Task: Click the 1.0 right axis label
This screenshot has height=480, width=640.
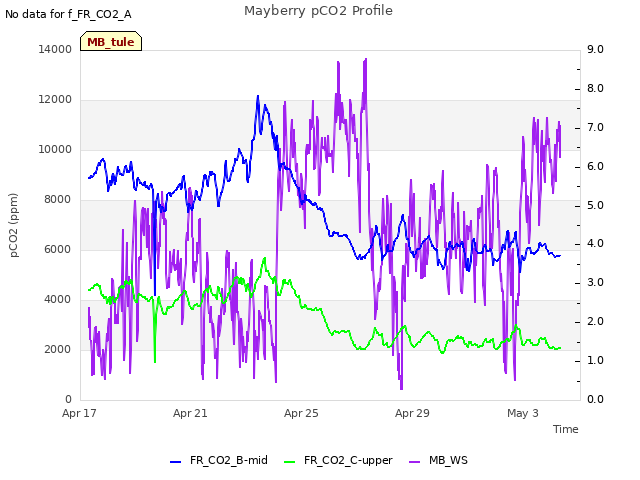Action: [x=595, y=360]
